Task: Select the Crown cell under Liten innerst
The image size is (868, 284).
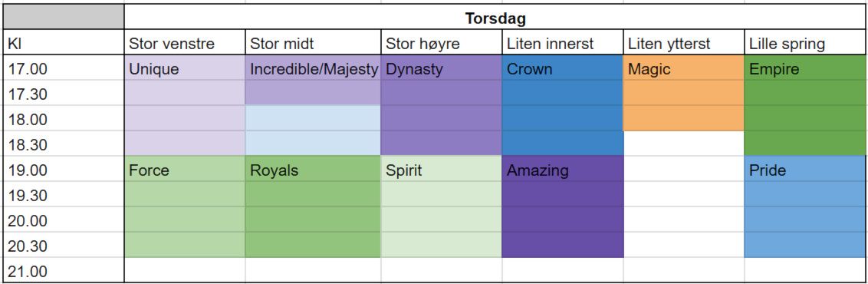Action: (x=563, y=68)
